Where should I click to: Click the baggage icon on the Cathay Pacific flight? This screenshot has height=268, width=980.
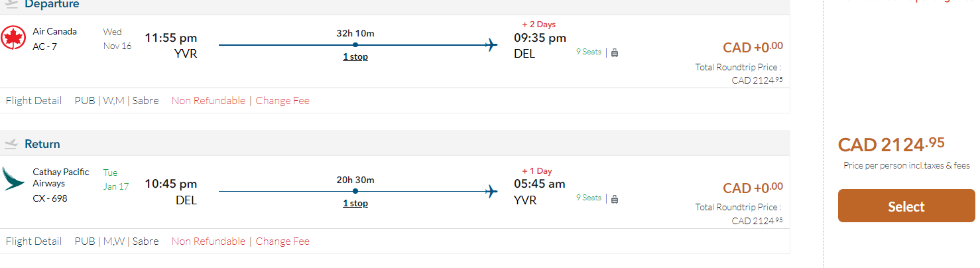[615, 198]
